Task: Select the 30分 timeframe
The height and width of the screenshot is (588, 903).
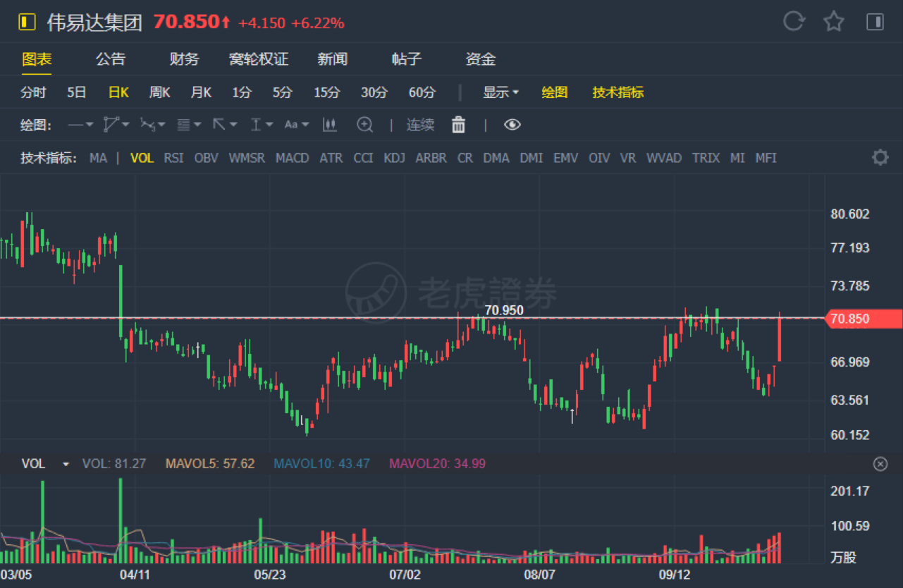Action: (x=374, y=92)
